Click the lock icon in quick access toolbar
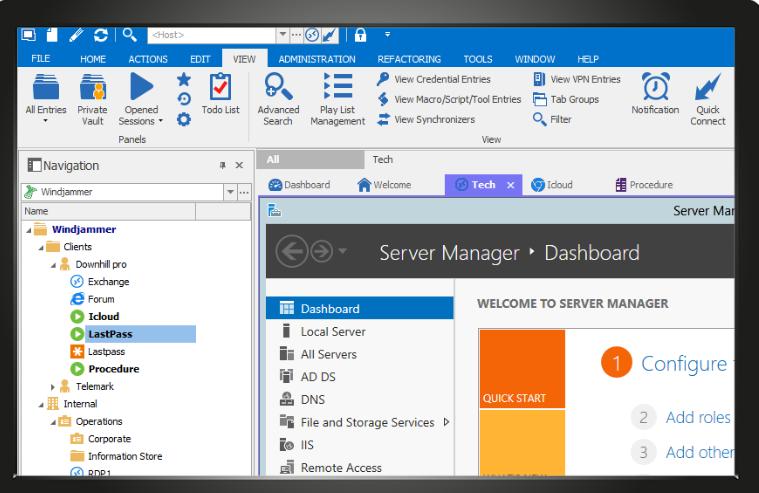Image resolution: width=759 pixels, height=493 pixels. pos(360,35)
